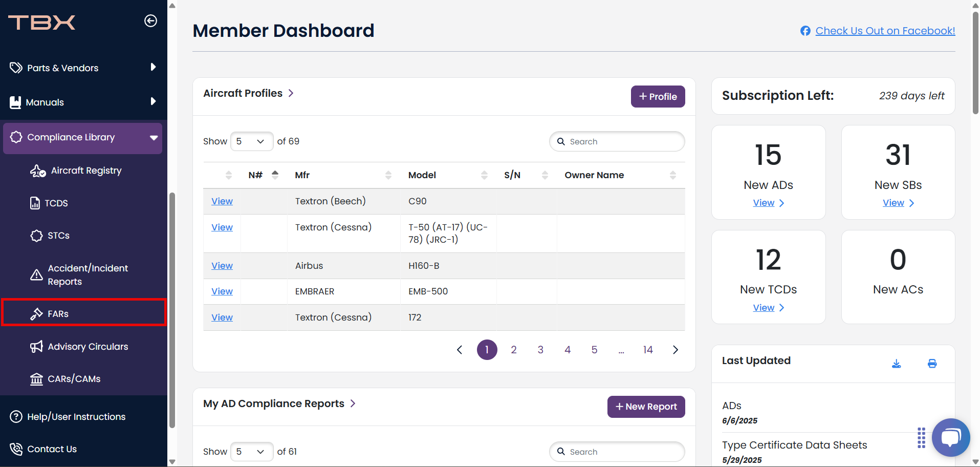Image resolution: width=980 pixels, height=467 pixels.
Task: Select current page 1 in pagination
Action: coord(487,350)
